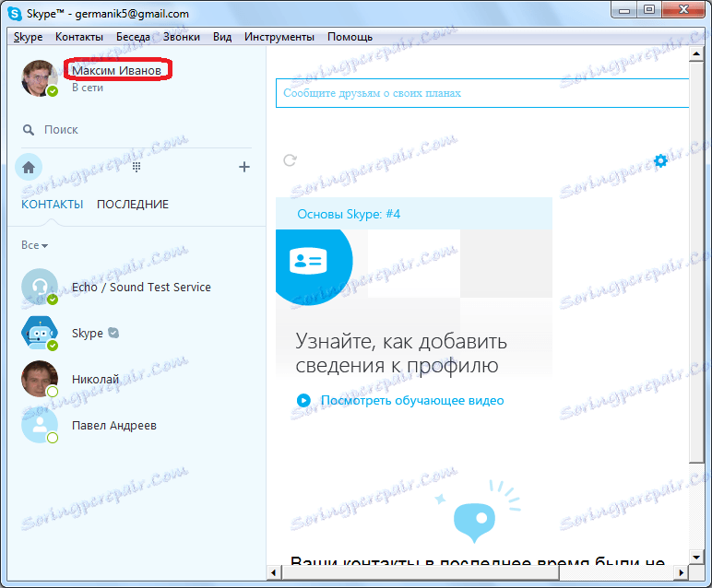Click the vertical scrollbar down arrow
Screen dimensions: 712x588
pos(696,557)
